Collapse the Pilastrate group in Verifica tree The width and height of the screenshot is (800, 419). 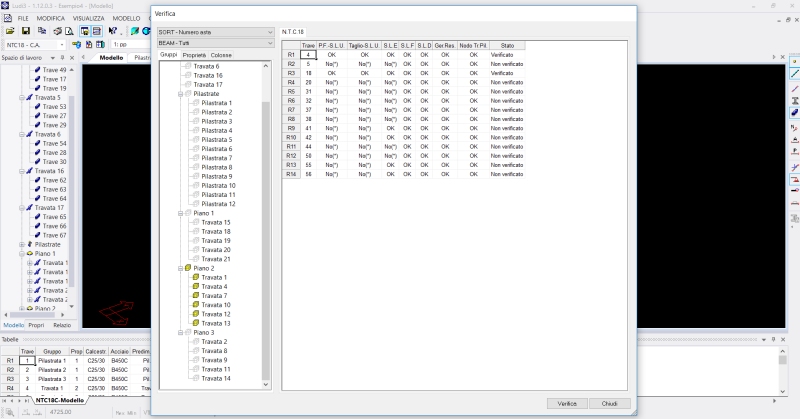(179, 94)
